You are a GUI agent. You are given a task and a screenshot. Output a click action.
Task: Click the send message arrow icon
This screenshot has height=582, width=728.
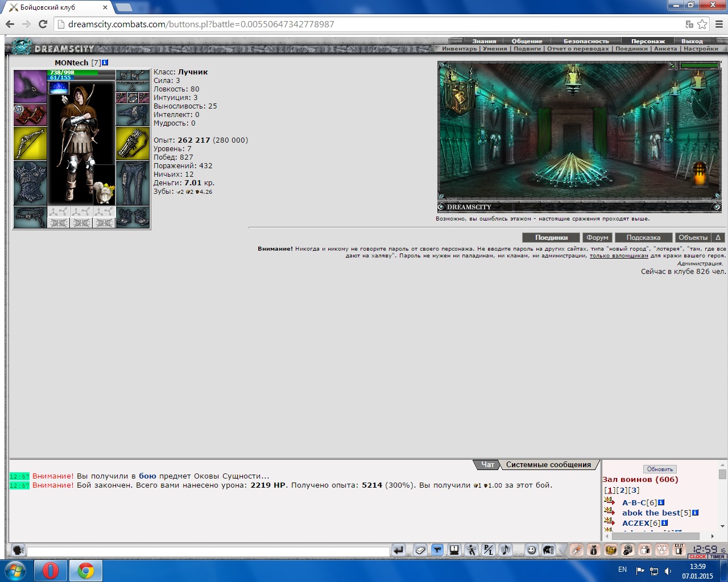399,550
